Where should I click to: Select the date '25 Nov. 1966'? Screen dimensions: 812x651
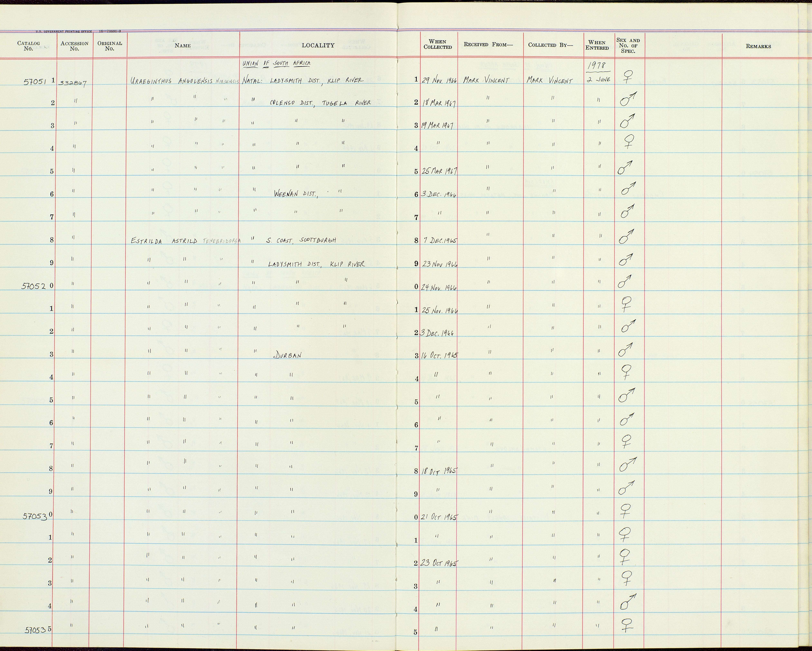440,310
